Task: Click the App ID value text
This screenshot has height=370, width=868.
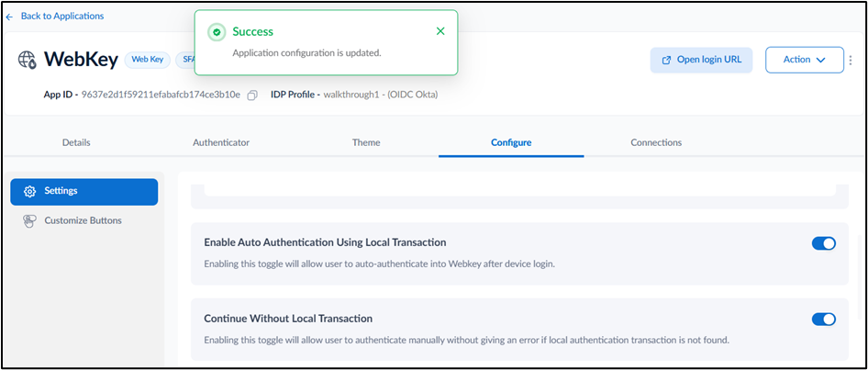Action: click(161, 95)
